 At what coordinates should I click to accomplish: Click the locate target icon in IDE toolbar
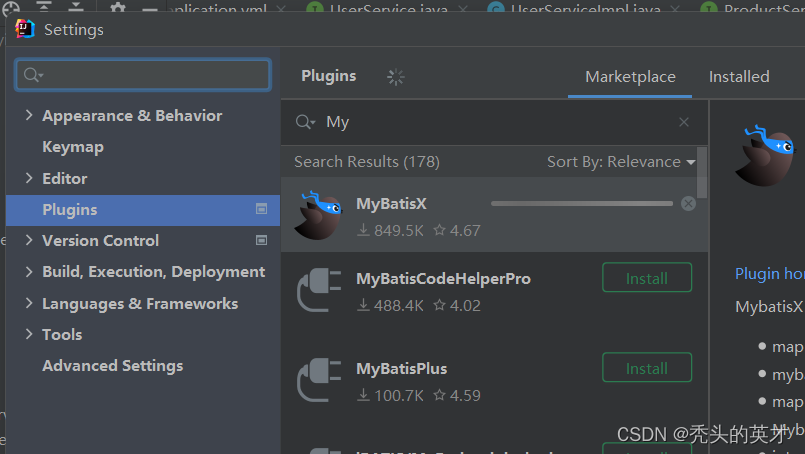(x=11, y=7)
